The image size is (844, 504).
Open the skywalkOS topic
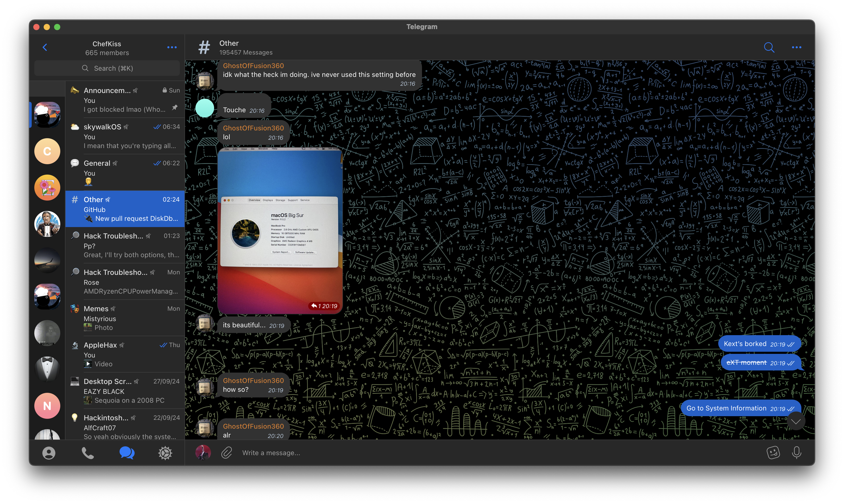click(x=125, y=136)
